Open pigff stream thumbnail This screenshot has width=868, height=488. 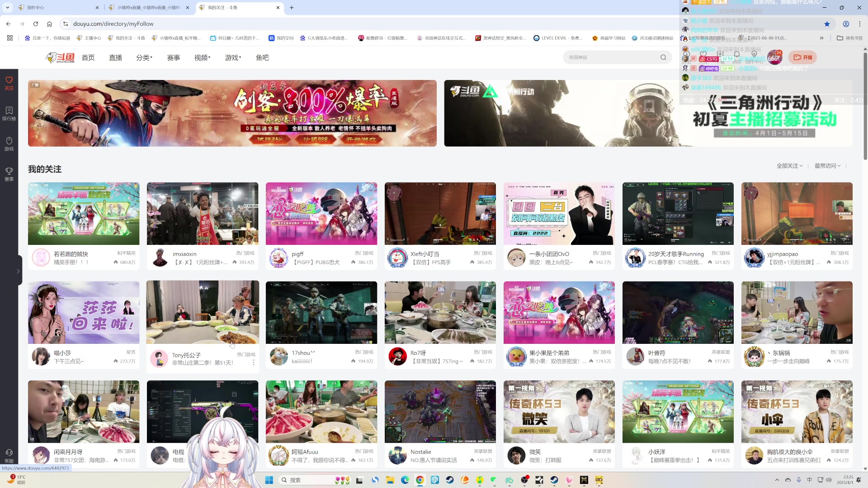click(321, 214)
